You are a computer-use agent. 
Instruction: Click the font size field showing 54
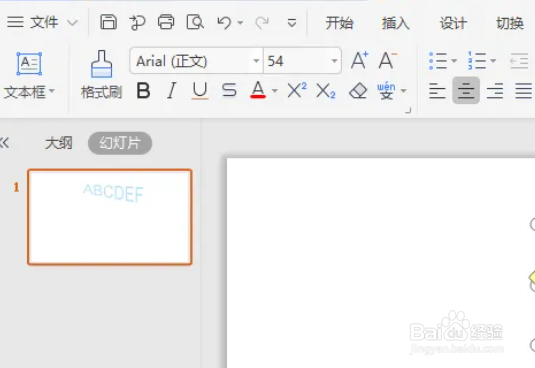click(298, 61)
